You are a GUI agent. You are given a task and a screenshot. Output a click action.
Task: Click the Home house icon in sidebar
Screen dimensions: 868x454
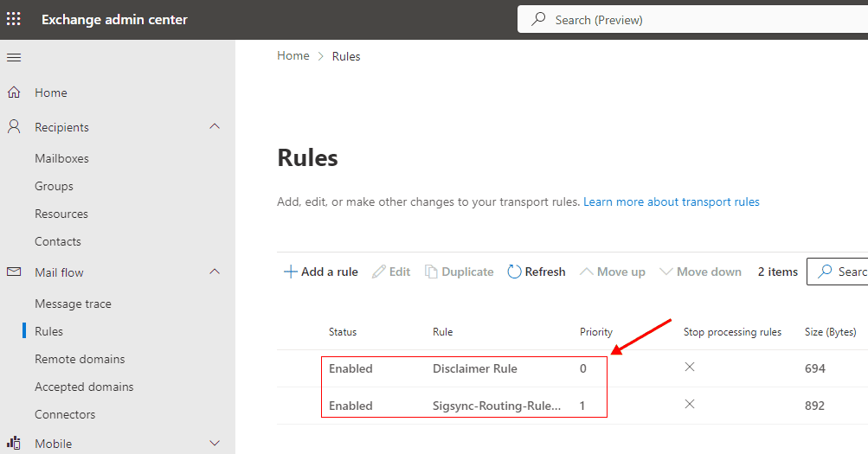14,93
